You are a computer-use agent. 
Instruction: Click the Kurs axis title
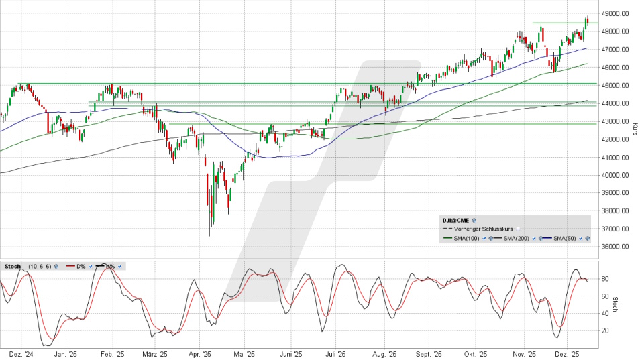point(635,129)
